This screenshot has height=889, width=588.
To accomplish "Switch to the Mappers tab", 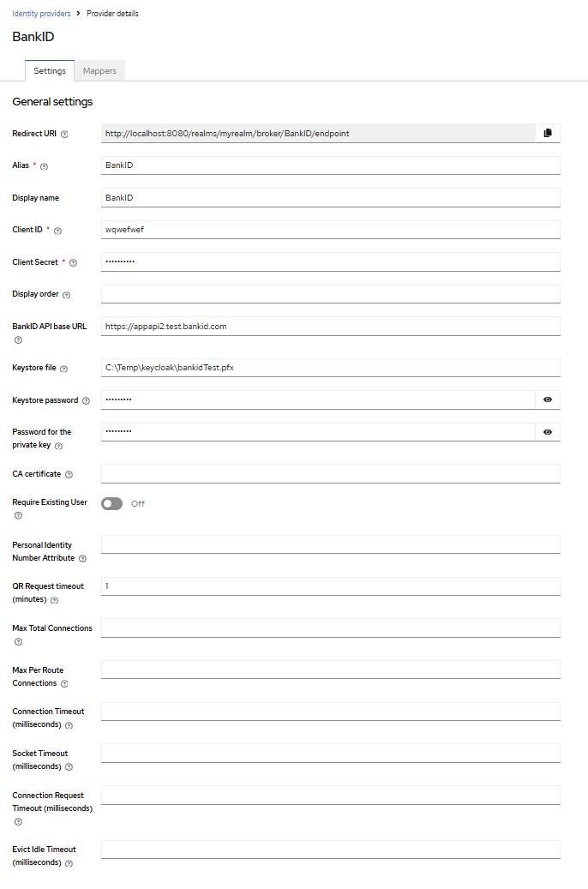I will tap(99, 70).
